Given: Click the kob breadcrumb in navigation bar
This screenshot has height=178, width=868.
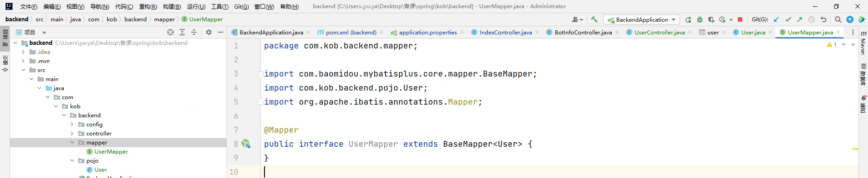Looking at the screenshot, I should click(x=112, y=19).
